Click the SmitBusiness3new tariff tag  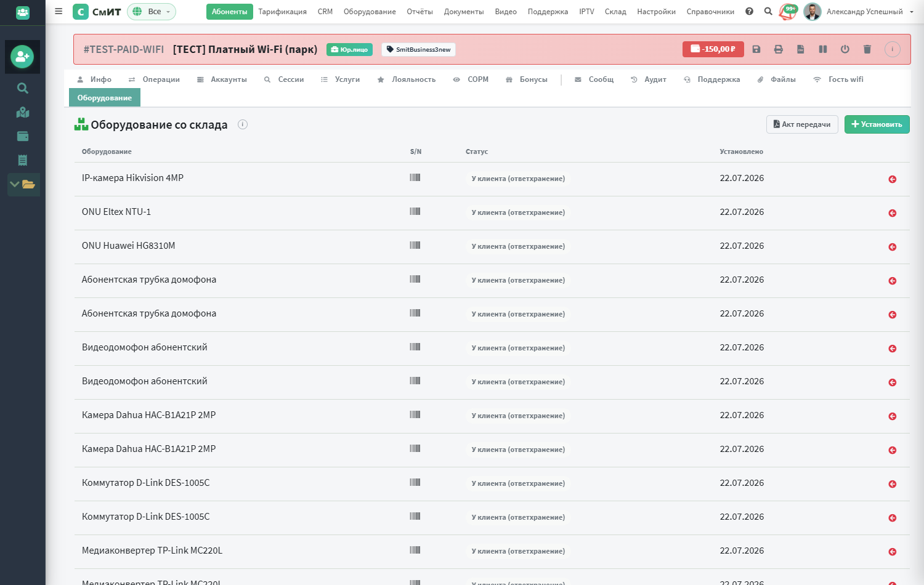(x=419, y=49)
